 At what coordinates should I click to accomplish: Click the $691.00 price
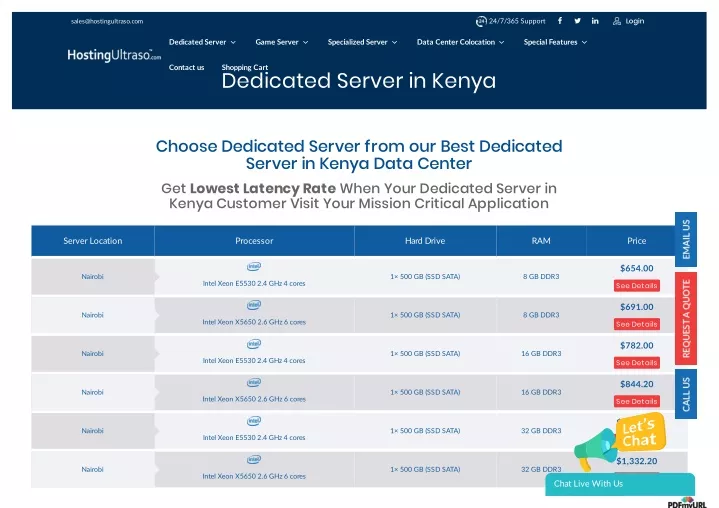636,307
